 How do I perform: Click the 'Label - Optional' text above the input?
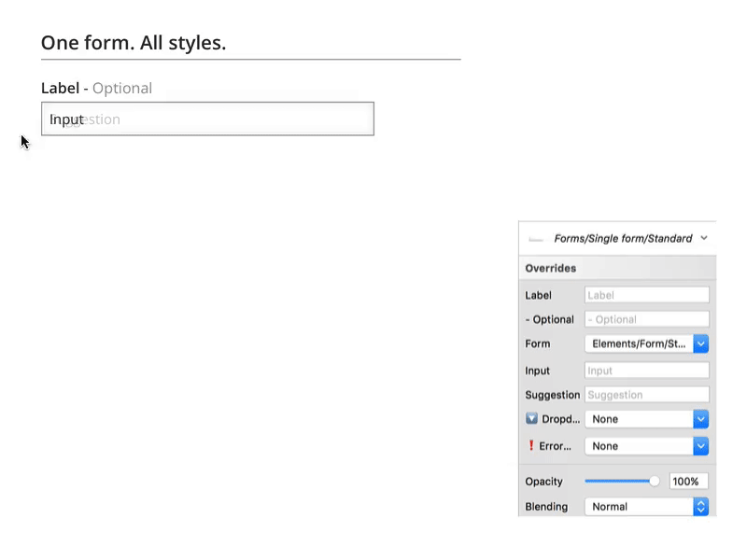[96, 88]
